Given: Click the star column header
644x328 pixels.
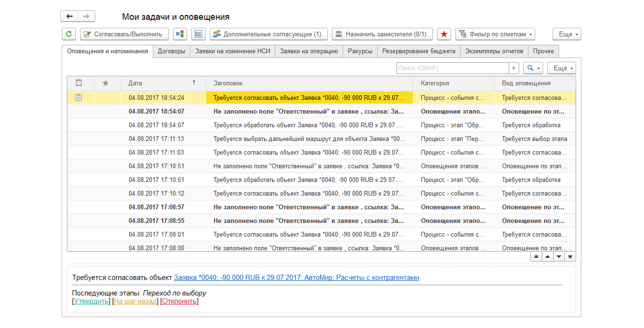Looking at the screenshot, I should pos(106,83).
